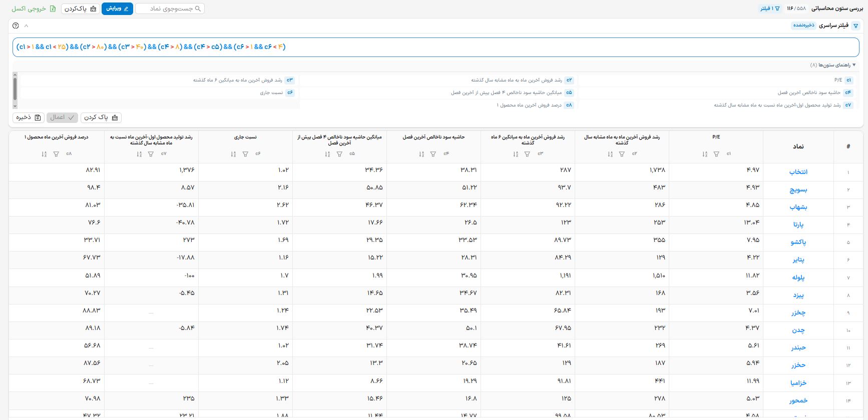Sort column c8 product sales percent
Image resolution: width=868 pixels, height=420 pixels.
(x=45, y=154)
